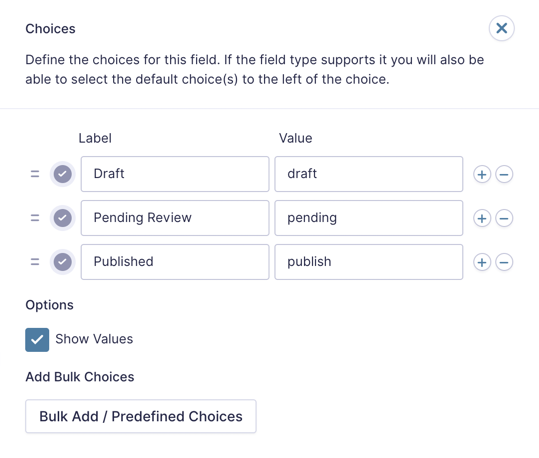Open Bulk Add / Predefined Choices
The height and width of the screenshot is (458, 539).
pos(141,416)
